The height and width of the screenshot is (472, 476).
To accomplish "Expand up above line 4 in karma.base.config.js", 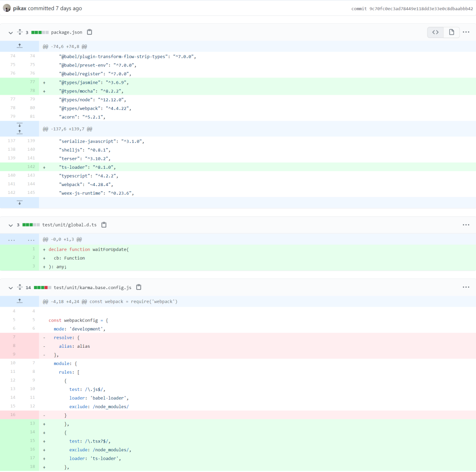I will click(x=19, y=301).
